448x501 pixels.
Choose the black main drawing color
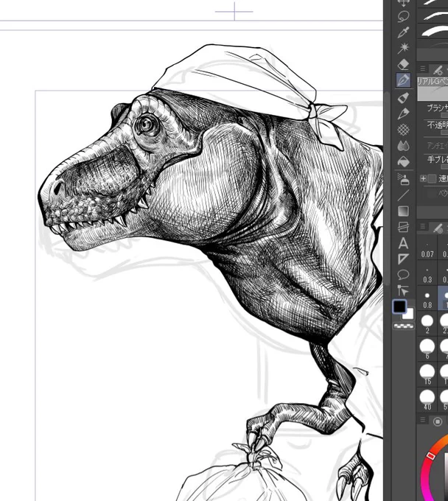(x=399, y=306)
